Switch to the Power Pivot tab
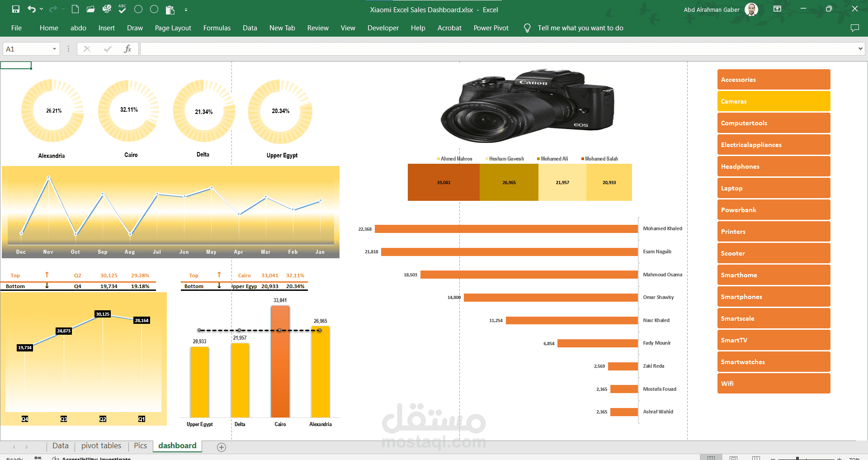This screenshot has width=868, height=460. (491, 28)
